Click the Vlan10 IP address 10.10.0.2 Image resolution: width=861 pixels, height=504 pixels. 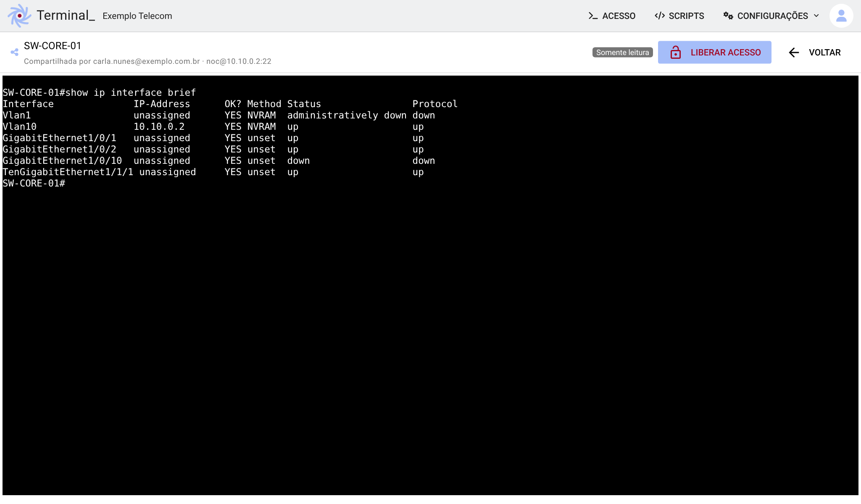tap(159, 126)
